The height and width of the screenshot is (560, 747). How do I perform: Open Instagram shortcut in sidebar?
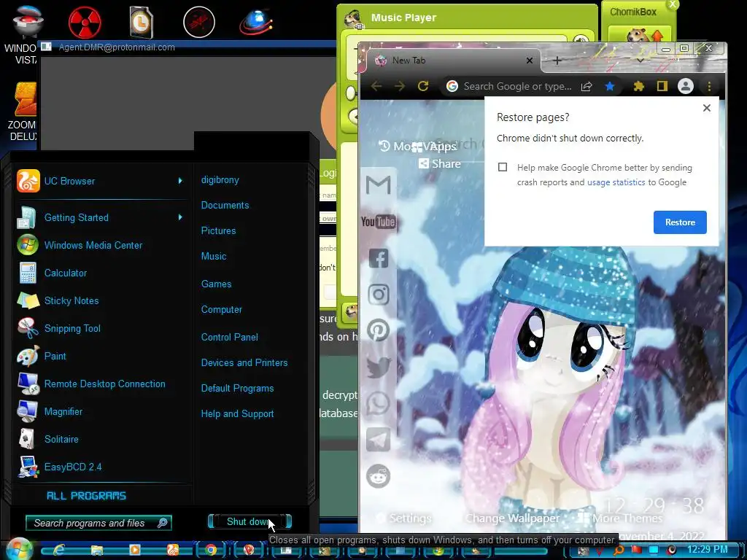(x=379, y=295)
